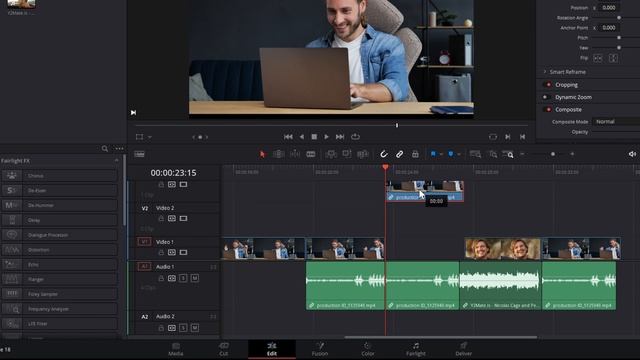This screenshot has width=640, height=360.
Task: Select the Delay audio effect
Action: (x=60, y=220)
